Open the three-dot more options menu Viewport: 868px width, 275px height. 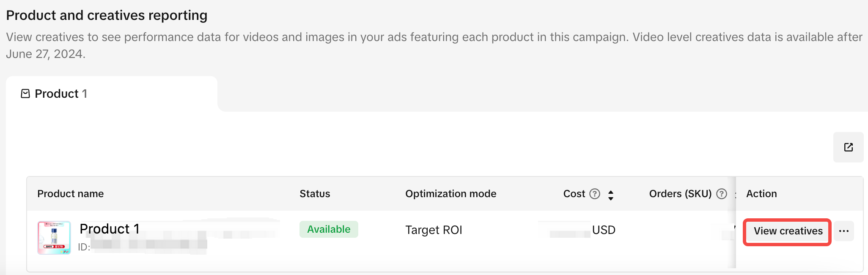844,231
